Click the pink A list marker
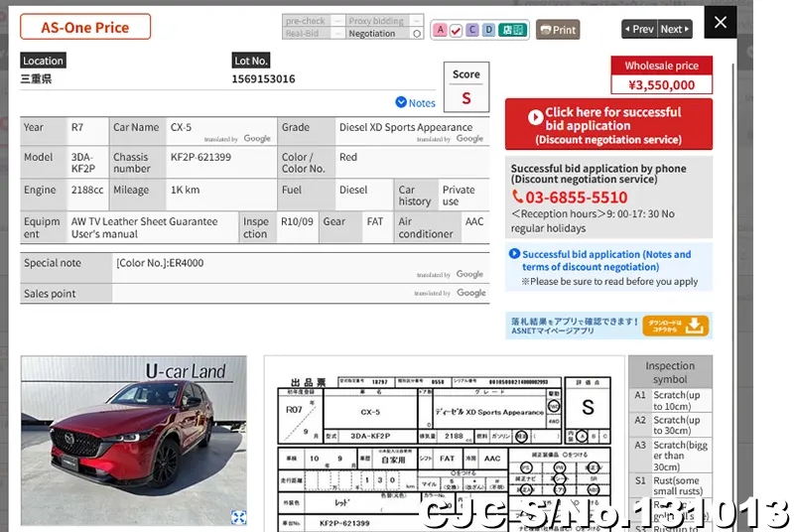794x532 pixels. (440, 30)
